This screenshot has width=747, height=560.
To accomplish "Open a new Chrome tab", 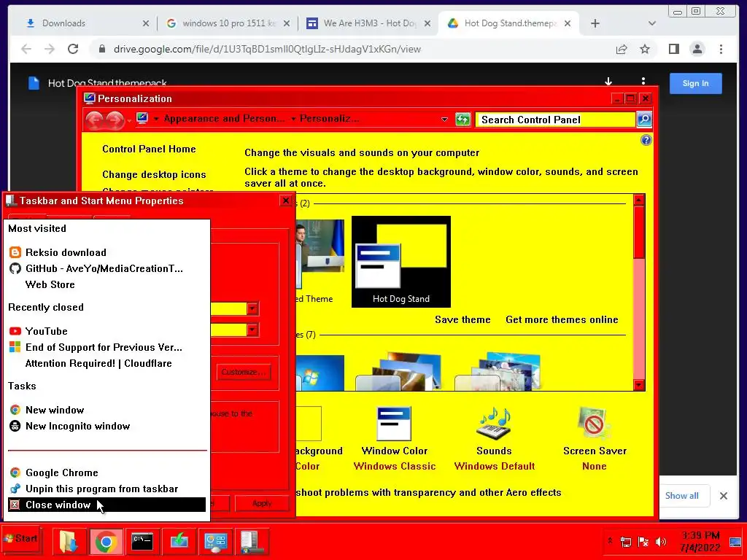I will (x=595, y=23).
